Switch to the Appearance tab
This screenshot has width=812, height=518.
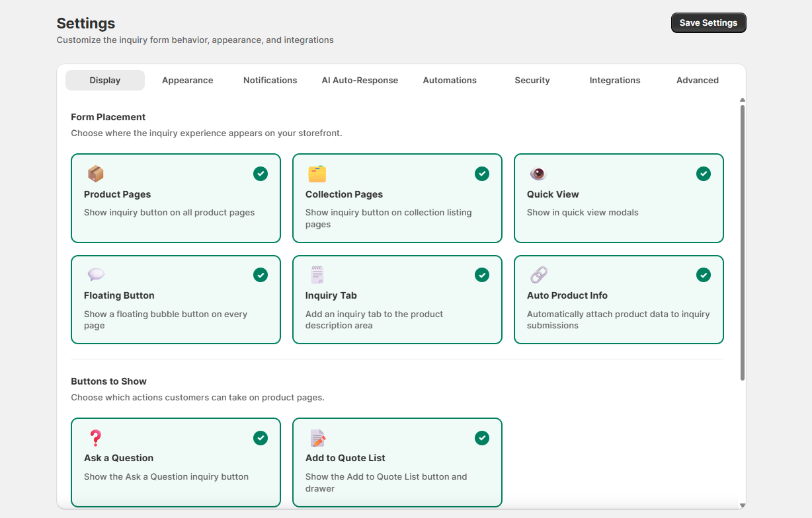point(188,81)
